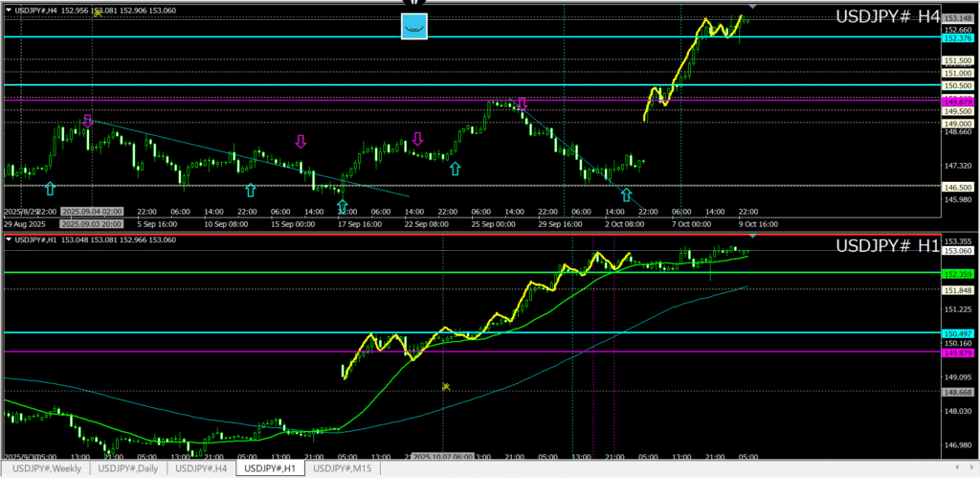Switch to the USDJPY#,Weekly tab
The width and height of the screenshot is (980, 478).
point(47,468)
